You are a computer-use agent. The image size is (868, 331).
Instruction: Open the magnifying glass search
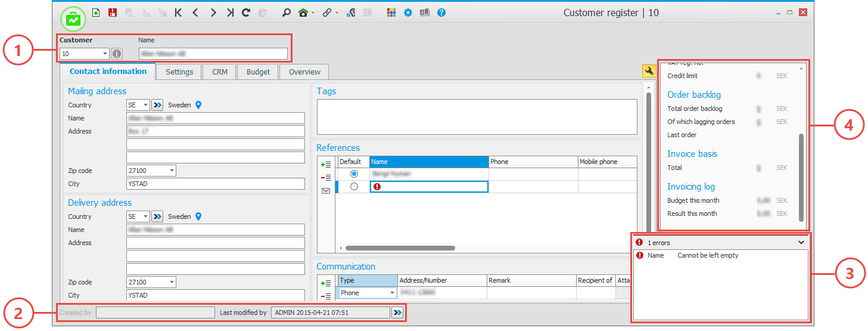tap(287, 13)
